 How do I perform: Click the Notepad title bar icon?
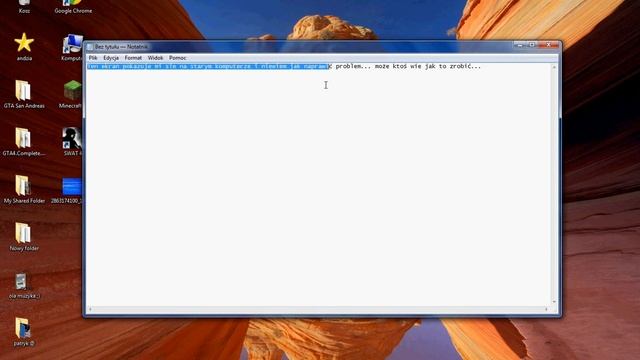coord(90,47)
